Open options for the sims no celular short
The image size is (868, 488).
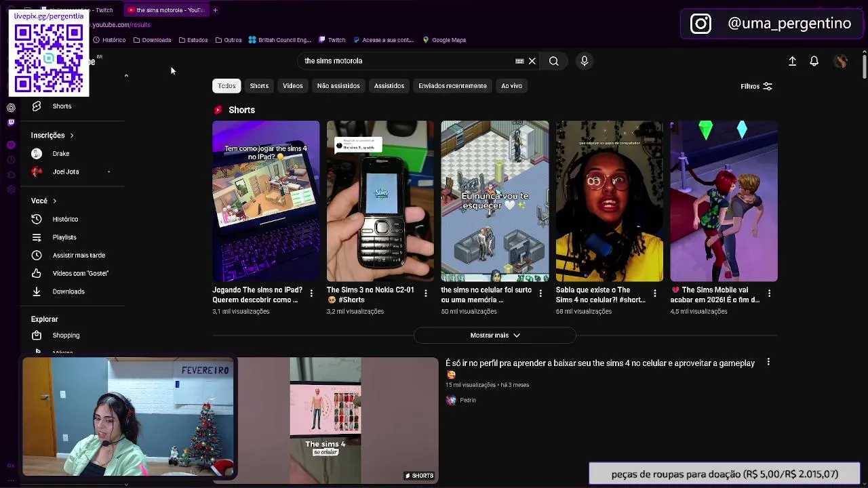(540, 293)
